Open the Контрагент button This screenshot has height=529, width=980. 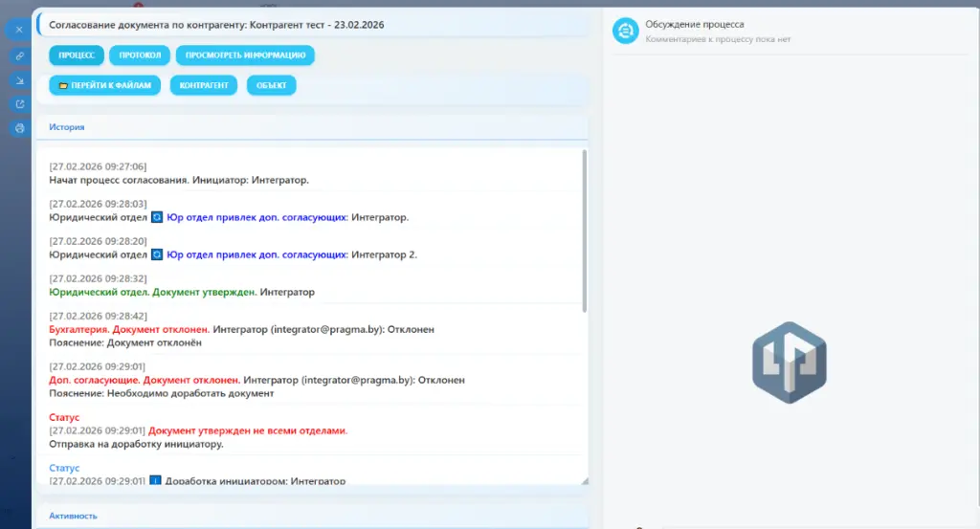tap(203, 85)
